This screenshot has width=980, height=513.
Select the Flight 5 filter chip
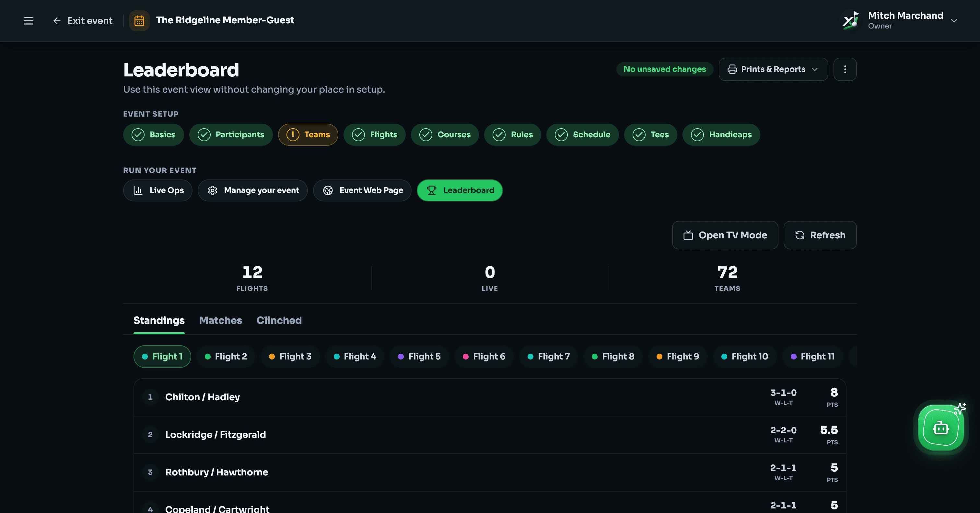pyautogui.click(x=419, y=357)
